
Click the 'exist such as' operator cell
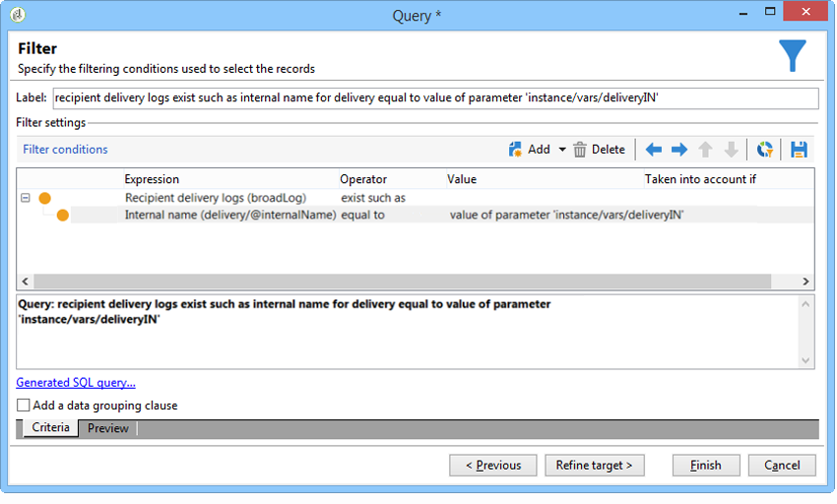373,198
